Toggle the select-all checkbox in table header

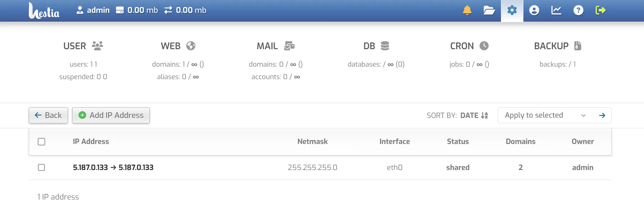point(42,142)
